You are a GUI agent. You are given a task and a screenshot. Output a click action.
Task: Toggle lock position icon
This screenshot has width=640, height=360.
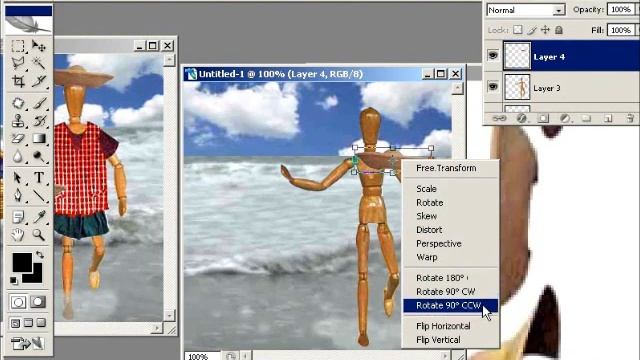point(545,30)
